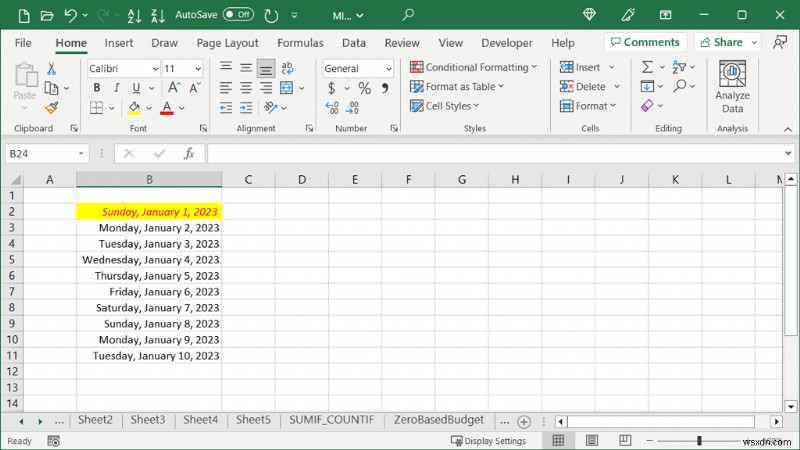Apply red font color
This screenshot has width=800, height=450.
click(x=167, y=108)
